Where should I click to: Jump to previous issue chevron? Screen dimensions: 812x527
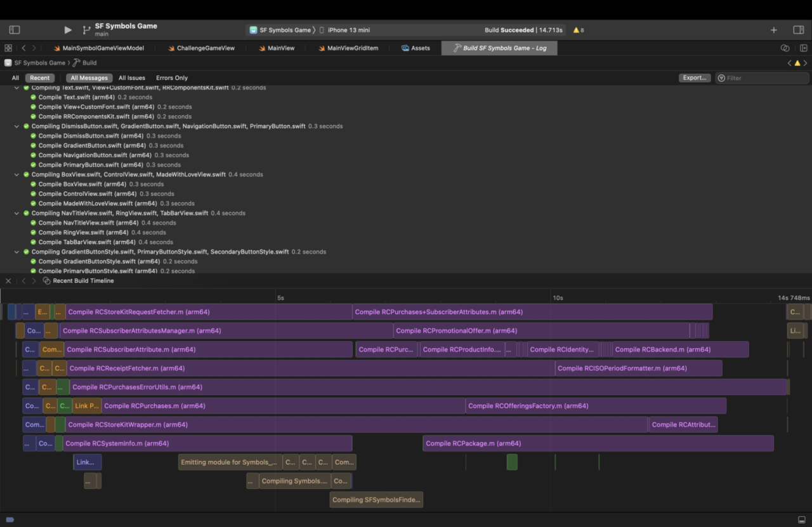pyautogui.click(x=789, y=63)
